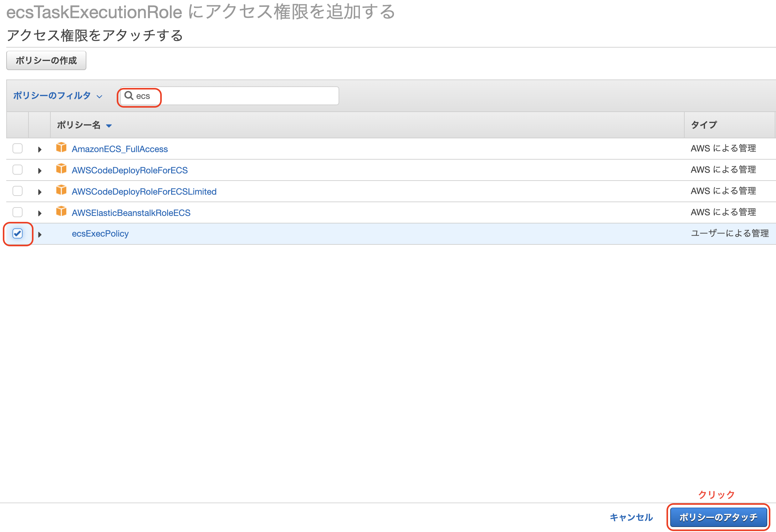776x532 pixels.
Task: Check the AmazonECS_FullAccess checkbox
Action: click(x=17, y=148)
